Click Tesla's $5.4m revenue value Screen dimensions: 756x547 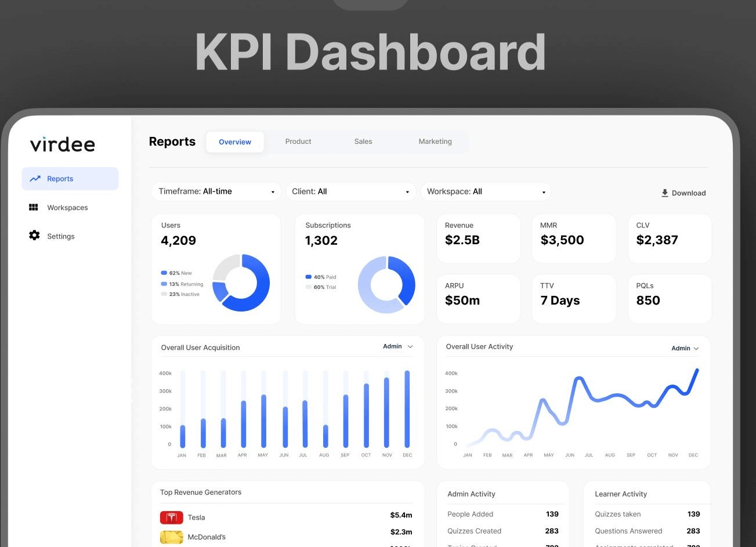click(401, 515)
